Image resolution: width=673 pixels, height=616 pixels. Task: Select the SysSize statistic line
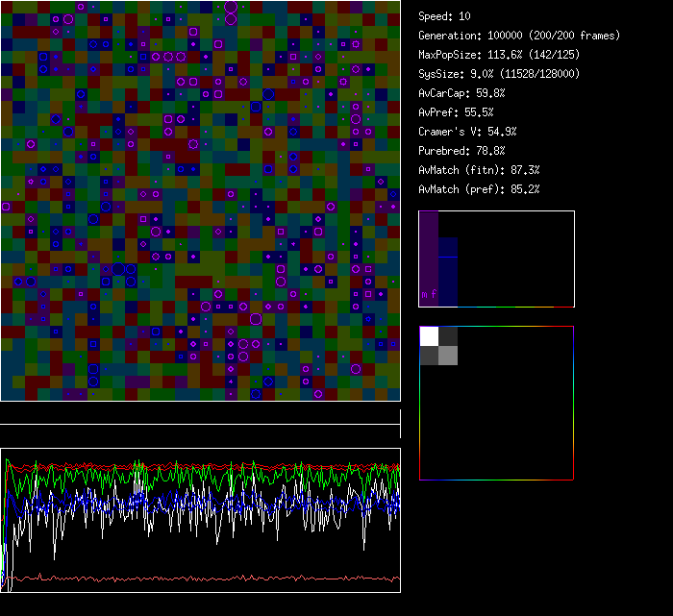[x=498, y=74]
